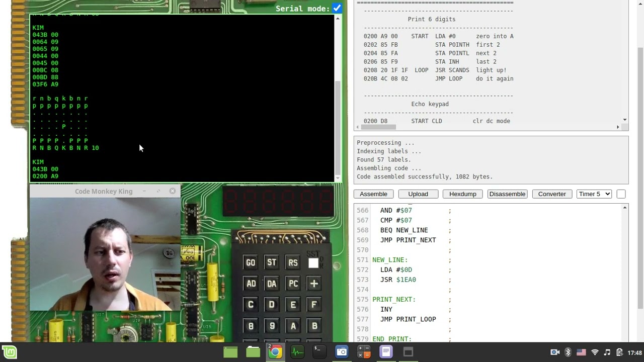Click the seven-segment LED display
This screenshot has height=362, width=644.
pyautogui.click(x=278, y=202)
